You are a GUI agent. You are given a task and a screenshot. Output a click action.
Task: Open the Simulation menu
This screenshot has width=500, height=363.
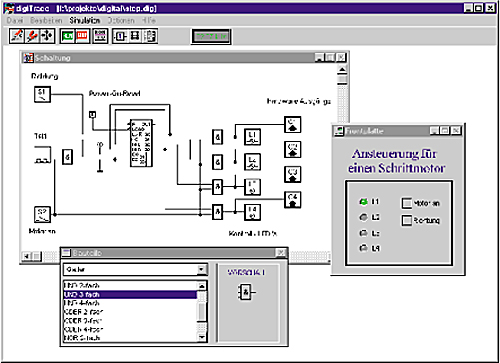[x=85, y=20]
